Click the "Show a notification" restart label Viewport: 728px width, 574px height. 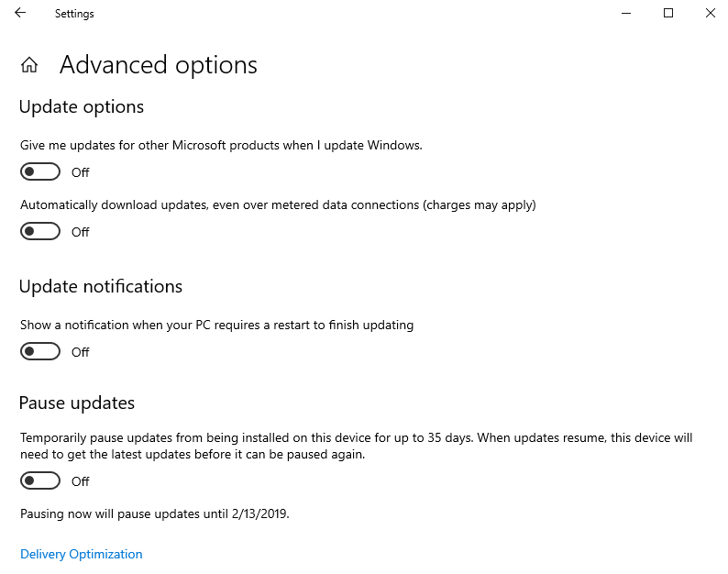[x=216, y=325]
